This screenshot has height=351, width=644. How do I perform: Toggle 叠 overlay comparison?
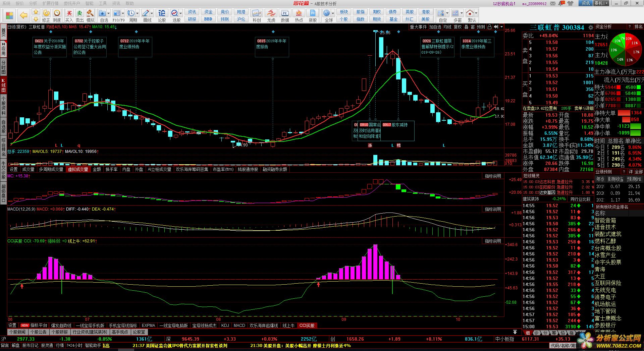(x=466, y=27)
